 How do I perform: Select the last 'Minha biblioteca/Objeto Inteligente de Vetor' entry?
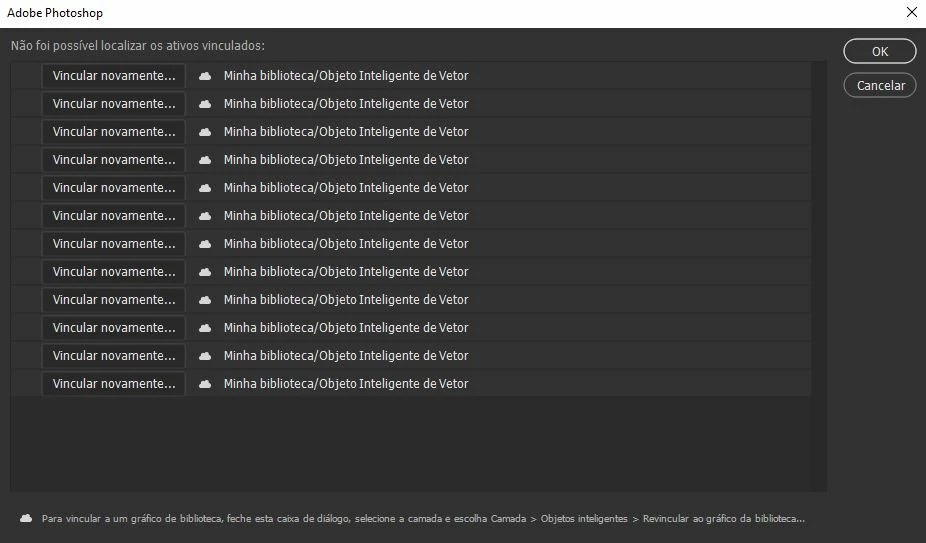346,383
